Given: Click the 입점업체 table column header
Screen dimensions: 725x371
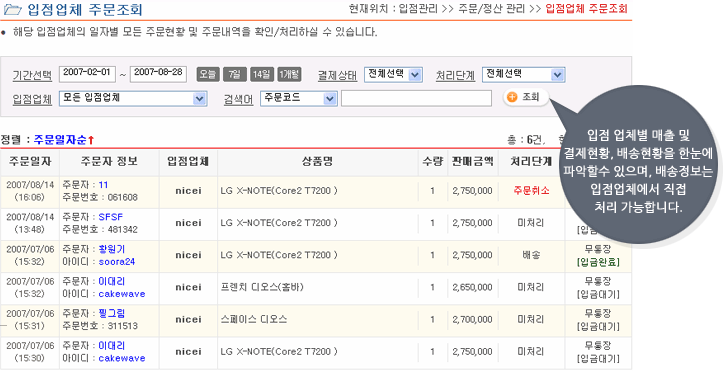Looking at the screenshot, I should 188,161.
